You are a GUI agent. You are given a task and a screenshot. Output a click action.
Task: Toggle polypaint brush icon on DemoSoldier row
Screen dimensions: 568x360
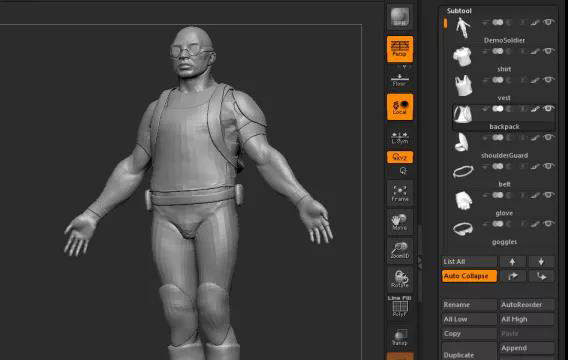point(535,22)
